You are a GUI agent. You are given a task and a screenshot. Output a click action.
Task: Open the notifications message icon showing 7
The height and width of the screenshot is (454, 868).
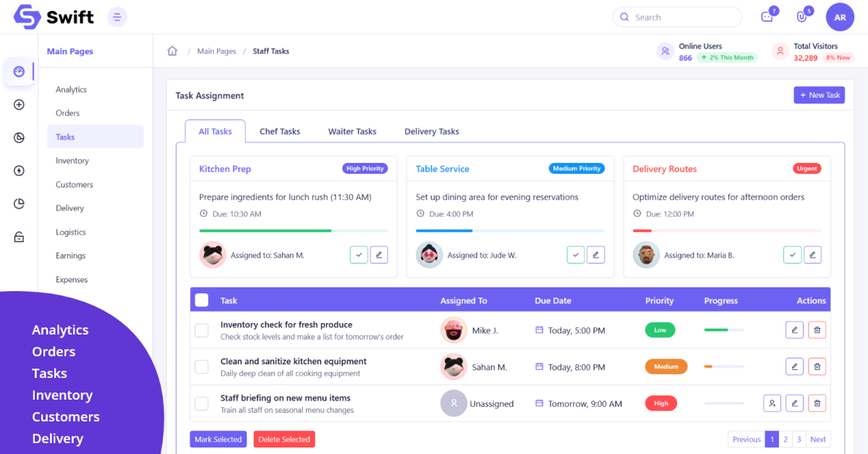click(768, 15)
